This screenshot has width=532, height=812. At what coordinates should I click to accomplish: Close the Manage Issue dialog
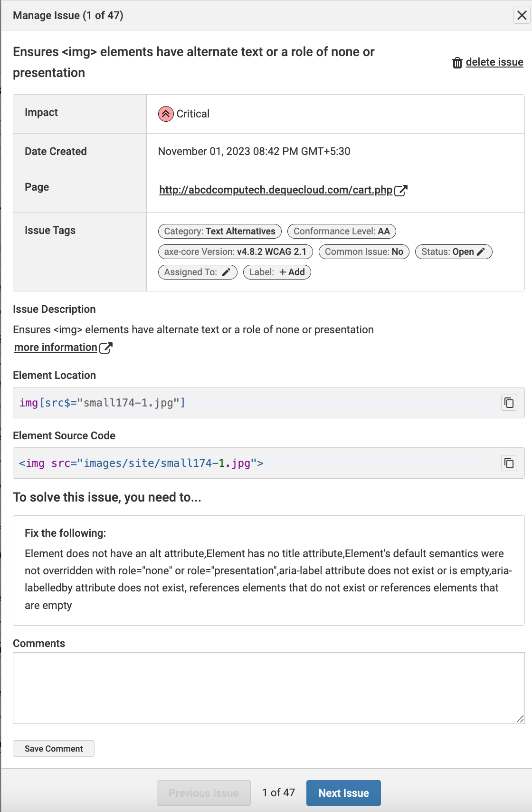522,16
